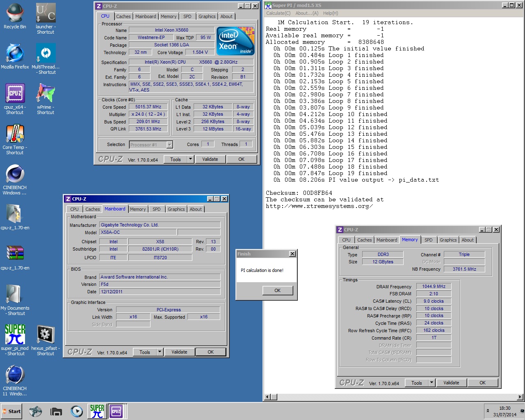The width and height of the screenshot is (525, 420).
Task: Open CINEBENCH Windows desktop icon
Action: pyautogui.click(x=15, y=180)
